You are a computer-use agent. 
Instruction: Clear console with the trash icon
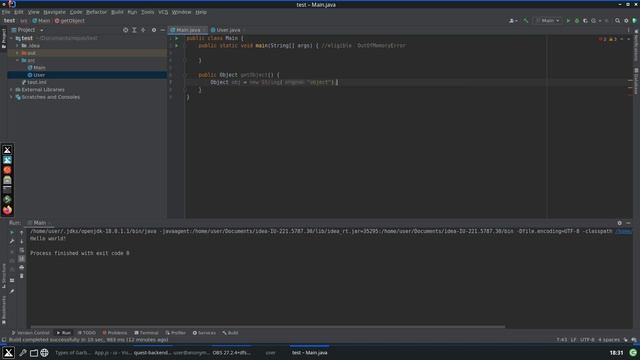point(22,276)
